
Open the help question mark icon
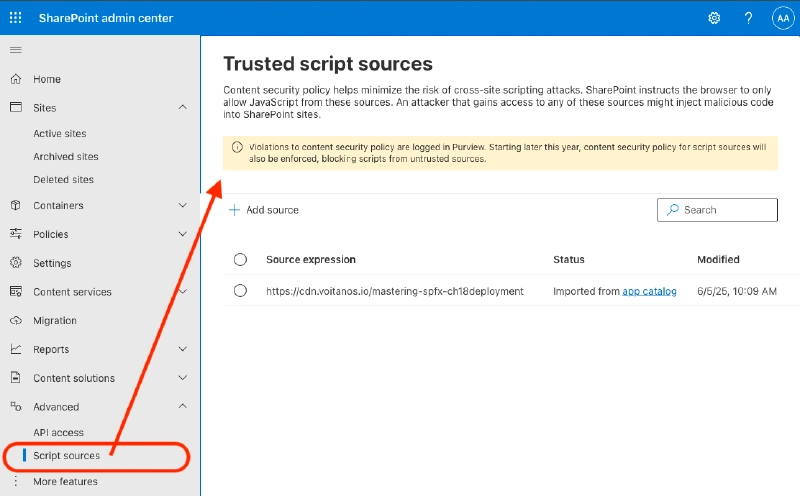(x=748, y=18)
